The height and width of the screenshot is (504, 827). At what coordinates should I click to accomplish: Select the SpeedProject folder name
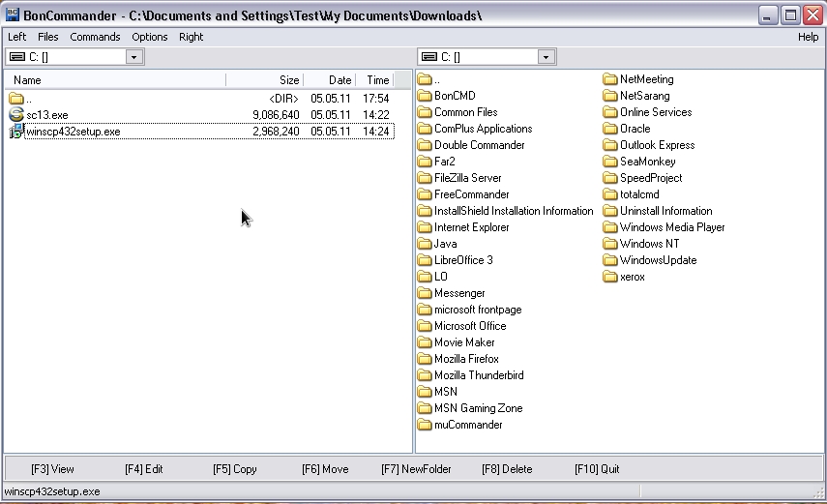coord(651,178)
